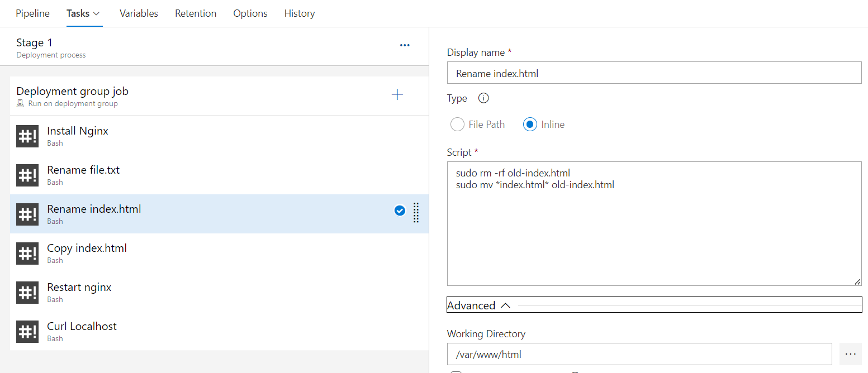The height and width of the screenshot is (373, 868).
Task: Click the Display name input field
Action: click(x=654, y=73)
